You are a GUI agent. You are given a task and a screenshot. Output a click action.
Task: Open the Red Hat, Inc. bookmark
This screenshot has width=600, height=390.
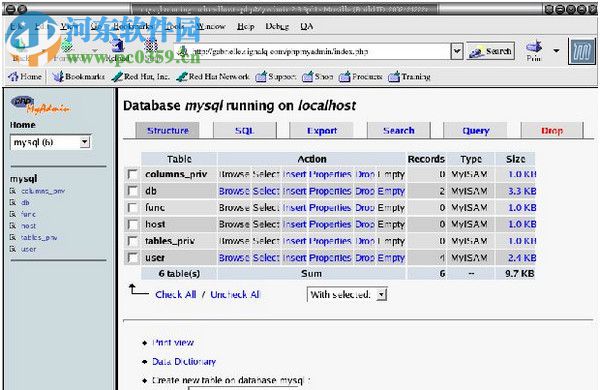click(140, 77)
